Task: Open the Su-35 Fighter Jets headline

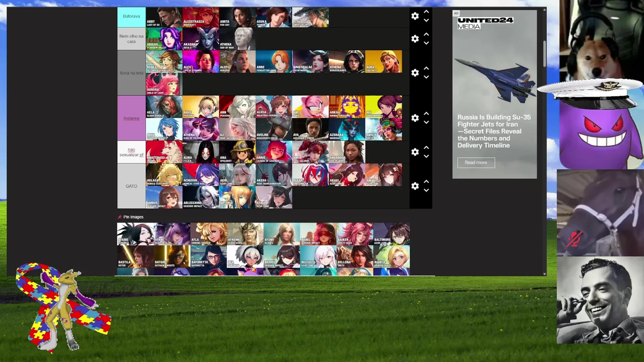Action: pyautogui.click(x=494, y=131)
